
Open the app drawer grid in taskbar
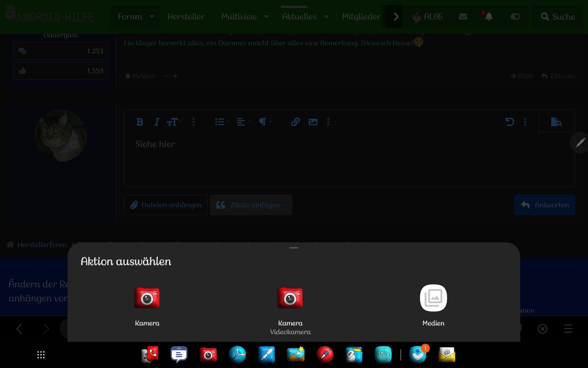[41, 355]
